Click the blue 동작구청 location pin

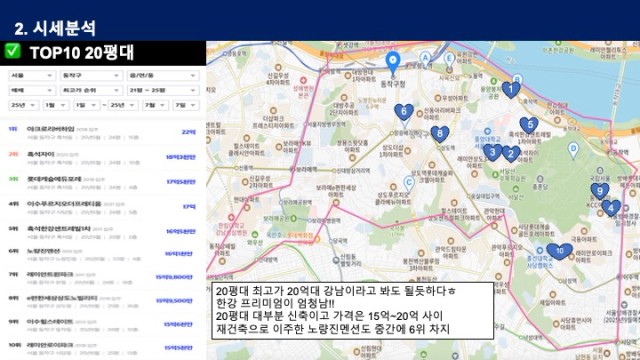click(x=393, y=63)
